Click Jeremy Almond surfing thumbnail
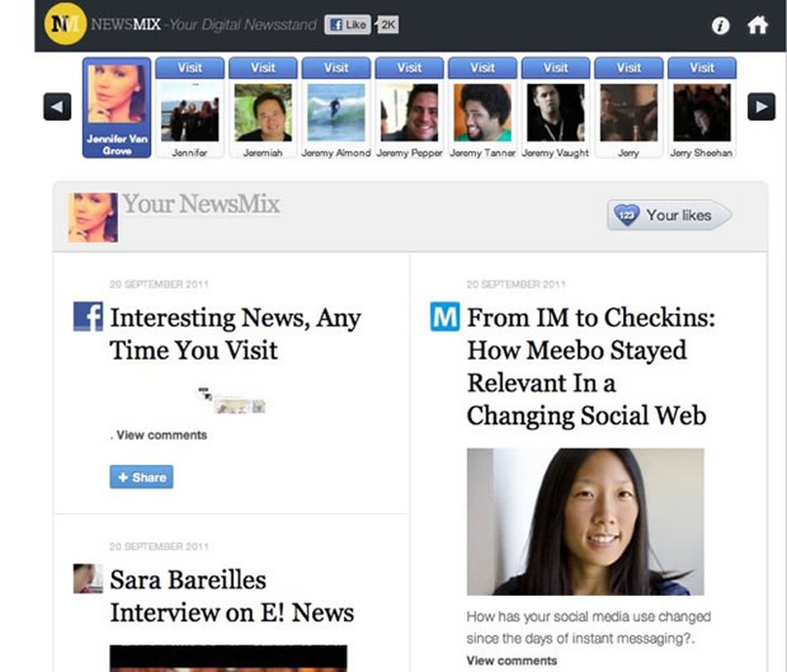 click(x=336, y=113)
